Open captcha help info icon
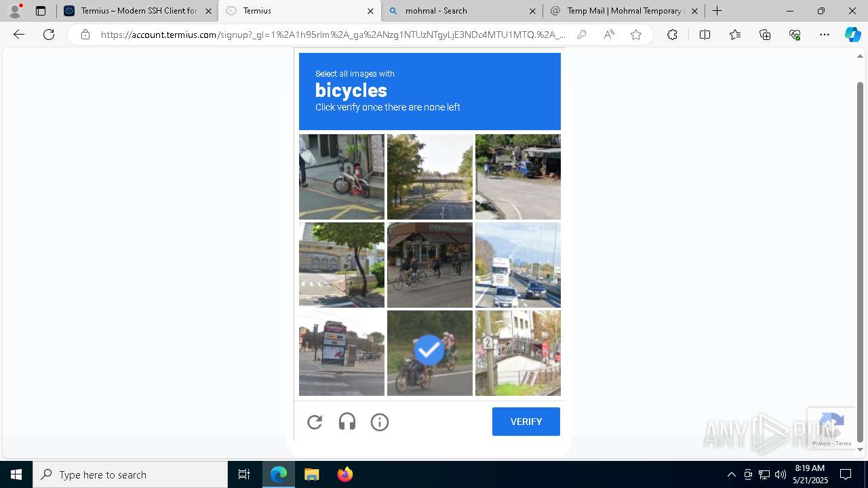Image resolution: width=868 pixels, height=488 pixels. [x=380, y=422]
